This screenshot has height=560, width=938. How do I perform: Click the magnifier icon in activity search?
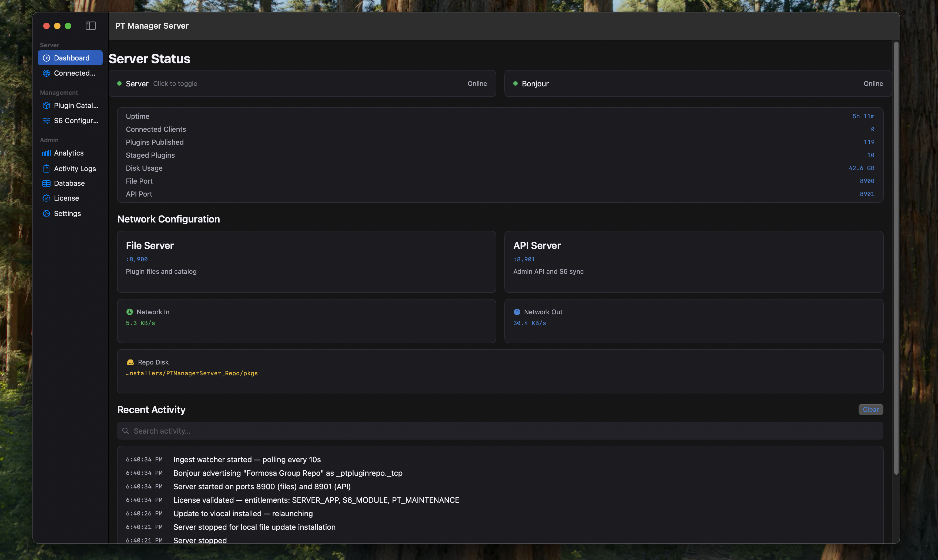coord(125,431)
